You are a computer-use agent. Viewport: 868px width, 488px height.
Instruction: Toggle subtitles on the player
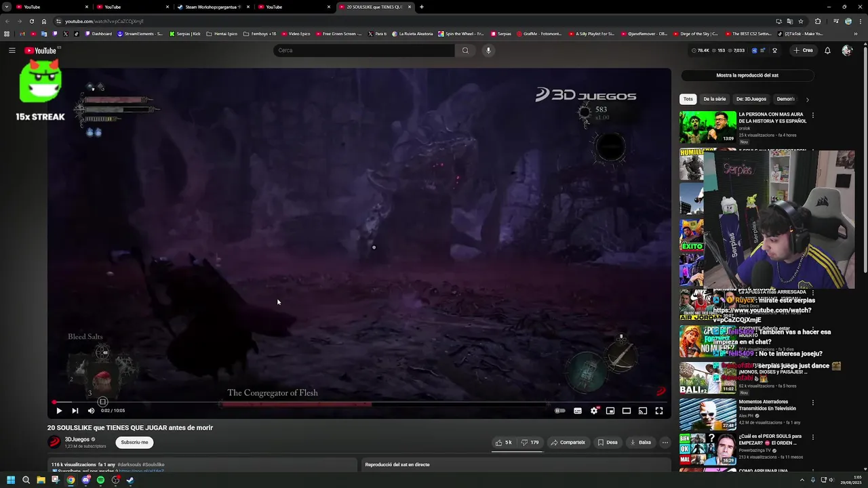(x=578, y=411)
